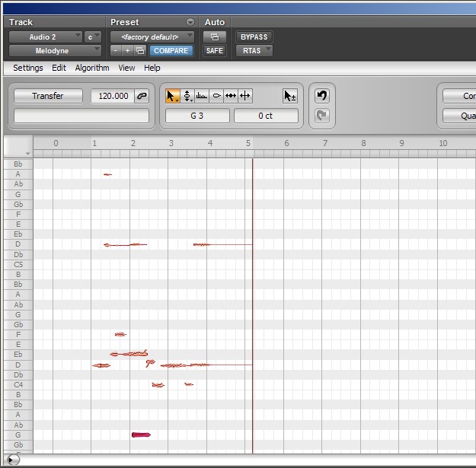Select the Pitch tool
Viewport: 476px width, 468px height.
pyautogui.click(x=187, y=96)
